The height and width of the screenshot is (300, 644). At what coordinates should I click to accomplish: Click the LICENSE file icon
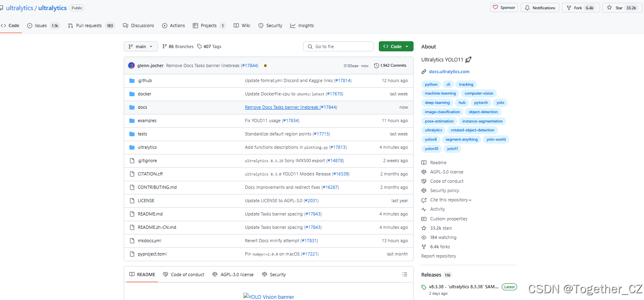132,201
